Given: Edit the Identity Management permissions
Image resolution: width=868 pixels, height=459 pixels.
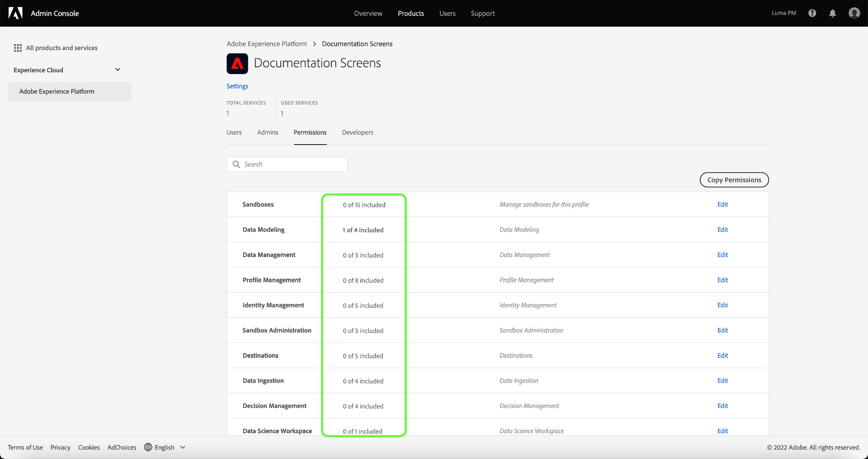Looking at the screenshot, I should point(722,305).
